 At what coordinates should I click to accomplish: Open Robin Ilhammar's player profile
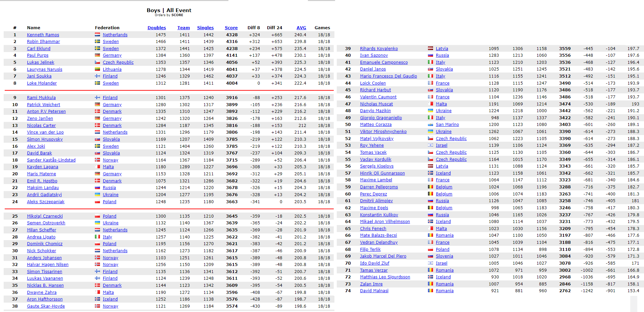(x=43, y=42)
